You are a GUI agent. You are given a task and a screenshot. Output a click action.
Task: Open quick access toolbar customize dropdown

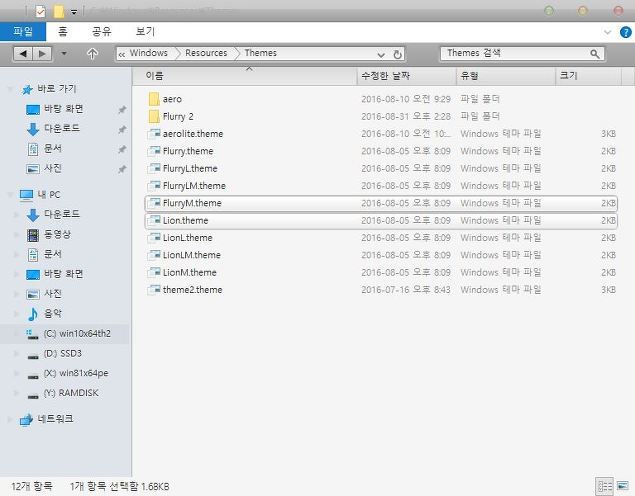click(x=74, y=12)
